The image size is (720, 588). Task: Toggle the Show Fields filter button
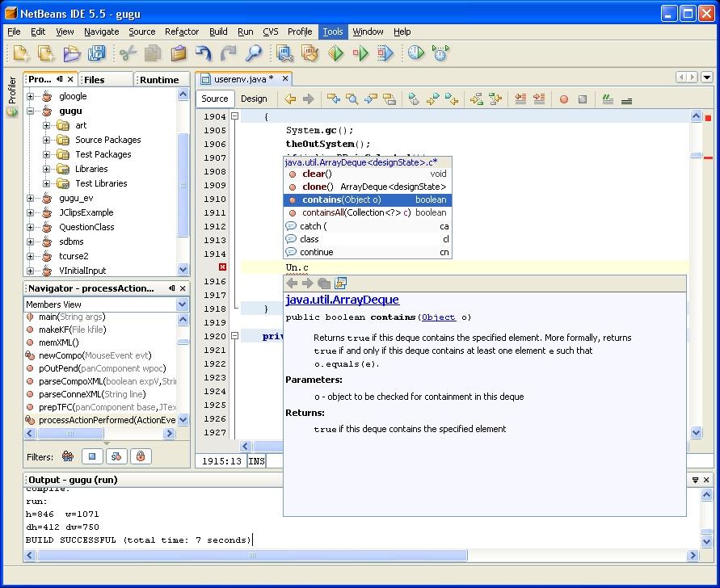click(92, 456)
